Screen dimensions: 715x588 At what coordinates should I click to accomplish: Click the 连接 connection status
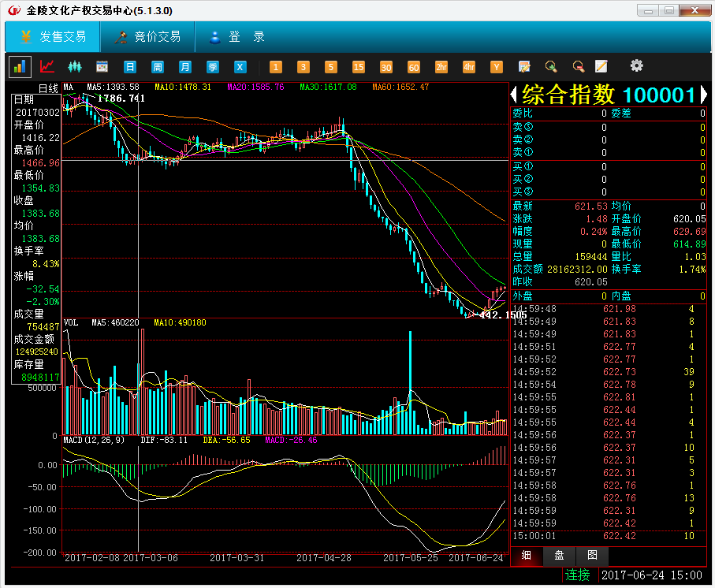pyautogui.click(x=578, y=575)
